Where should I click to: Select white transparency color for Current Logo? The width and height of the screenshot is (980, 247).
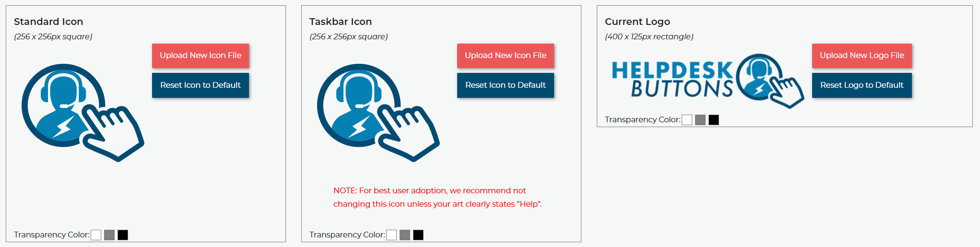687,120
